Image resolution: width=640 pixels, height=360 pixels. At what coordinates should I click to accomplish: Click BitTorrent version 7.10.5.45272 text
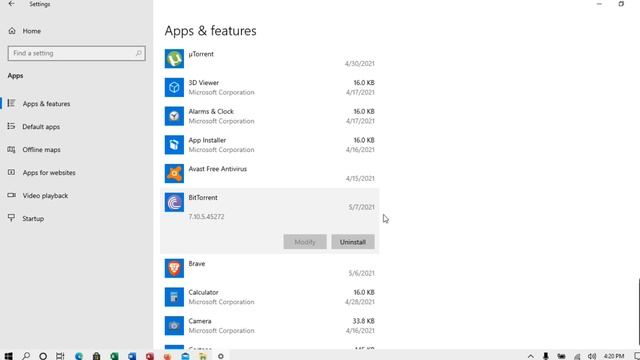(206, 216)
